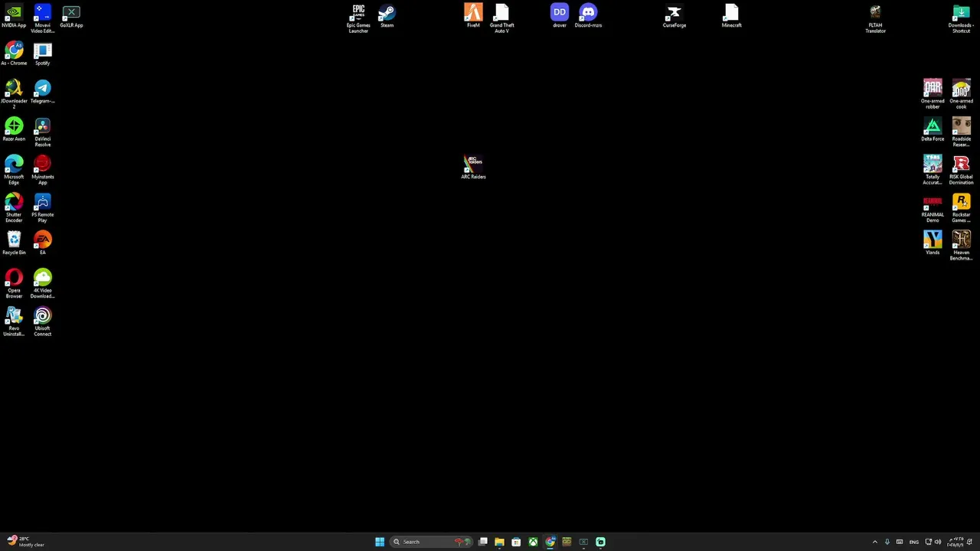Select the Roadside Research game icon

coord(961,132)
